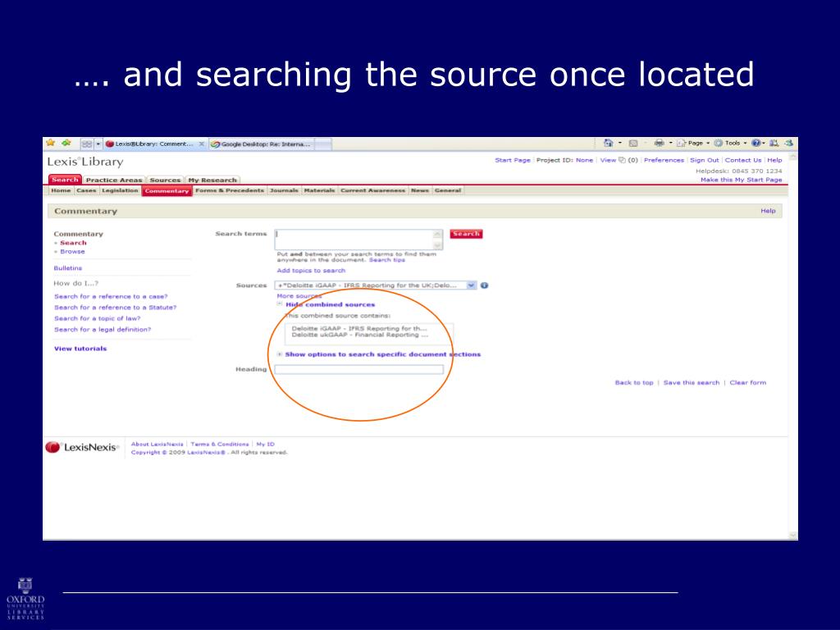Image resolution: width=840 pixels, height=630 pixels.
Task: Click the Add to Favorites icon
Action: [66, 143]
